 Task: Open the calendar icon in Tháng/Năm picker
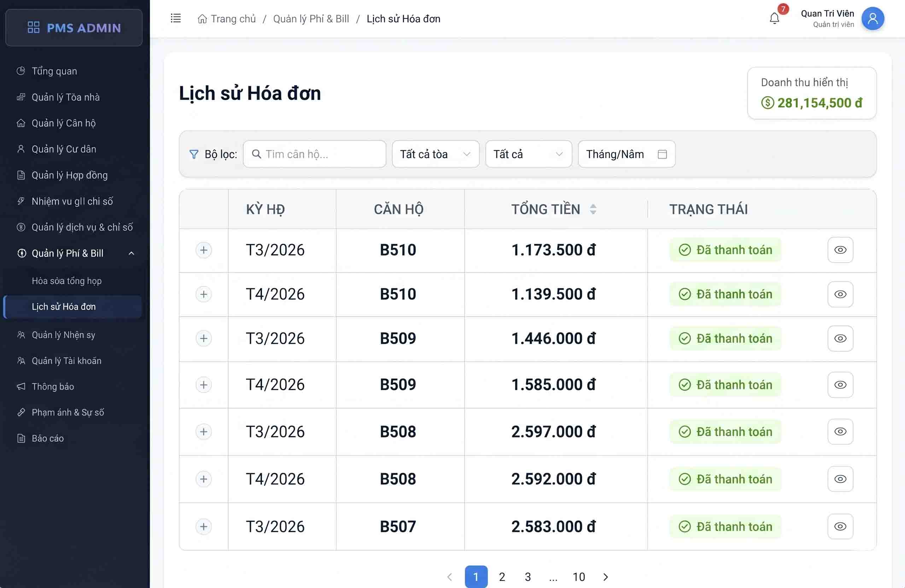tap(662, 154)
